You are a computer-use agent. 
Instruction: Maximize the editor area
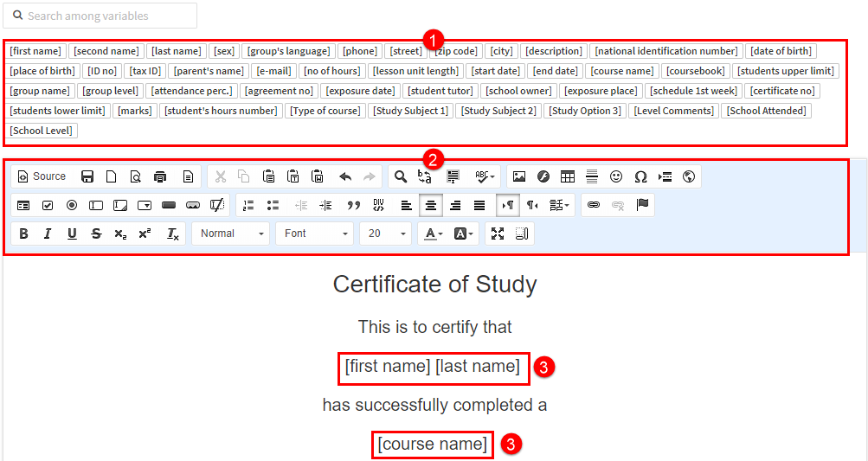(x=497, y=234)
